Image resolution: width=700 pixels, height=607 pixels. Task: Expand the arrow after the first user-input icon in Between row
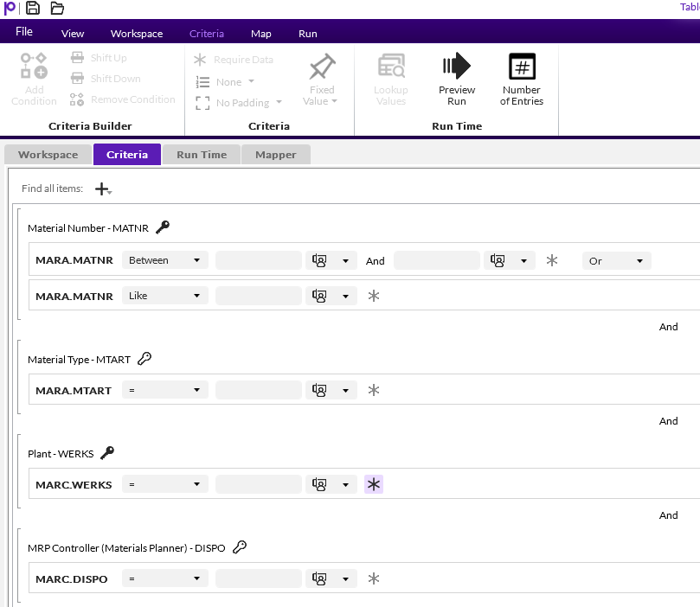(345, 261)
